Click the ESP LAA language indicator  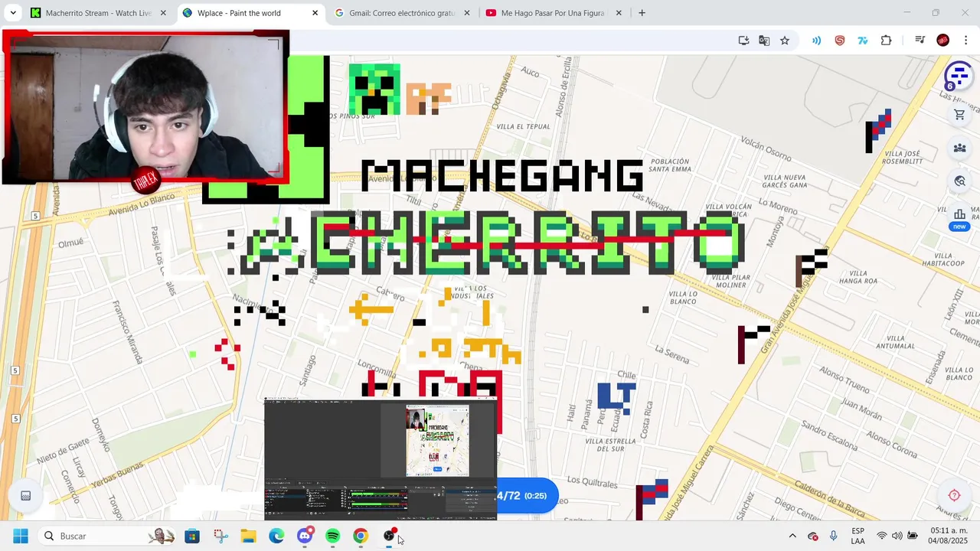coord(858,536)
